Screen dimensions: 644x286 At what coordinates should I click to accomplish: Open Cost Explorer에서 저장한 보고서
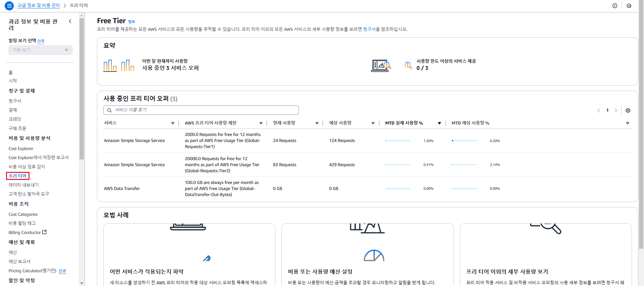[39, 157]
